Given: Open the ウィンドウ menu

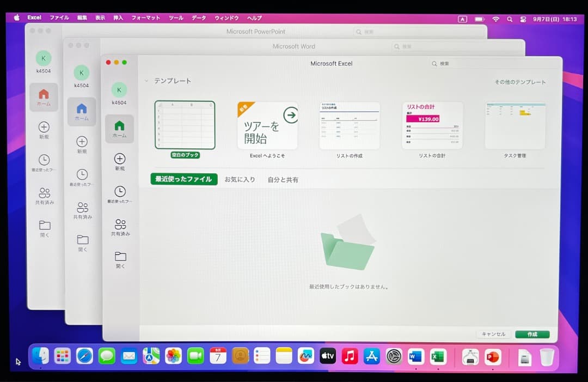Looking at the screenshot, I should [x=228, y=17].
